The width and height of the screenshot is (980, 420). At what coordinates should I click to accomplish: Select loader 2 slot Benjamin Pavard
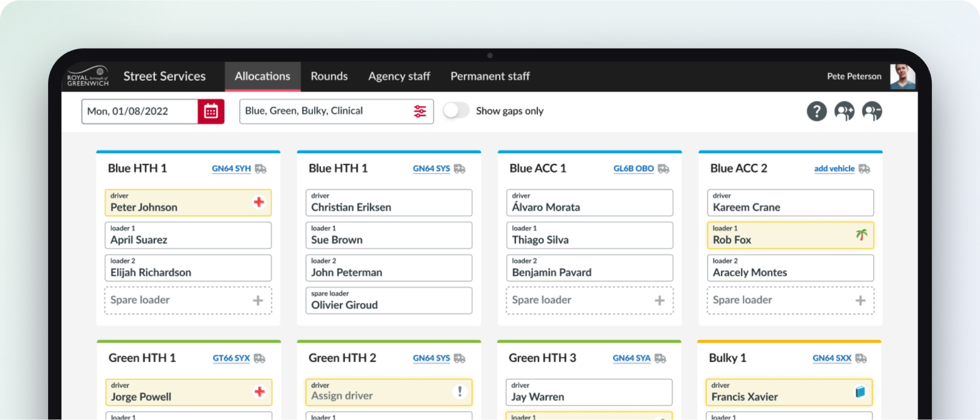590,268
